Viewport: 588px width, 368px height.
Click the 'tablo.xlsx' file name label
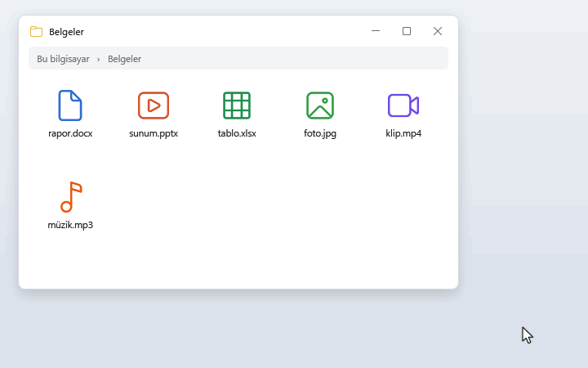(x=237, y=133)
